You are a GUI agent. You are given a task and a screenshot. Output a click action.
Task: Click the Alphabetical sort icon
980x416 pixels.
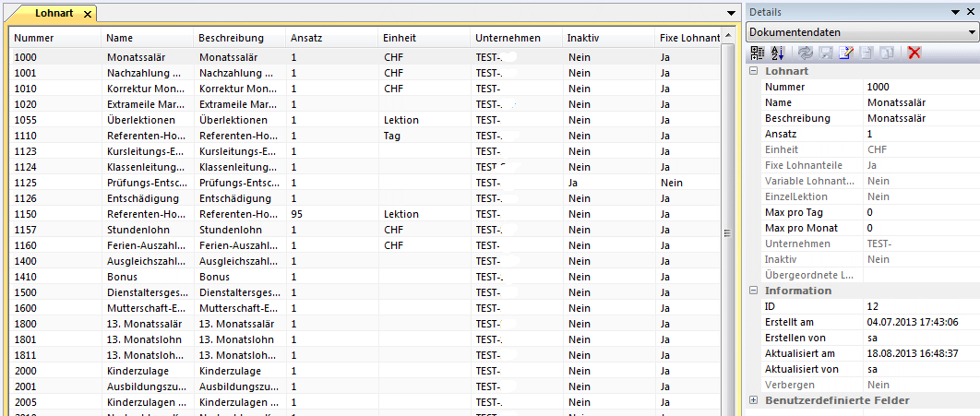[x=776, y=53]
